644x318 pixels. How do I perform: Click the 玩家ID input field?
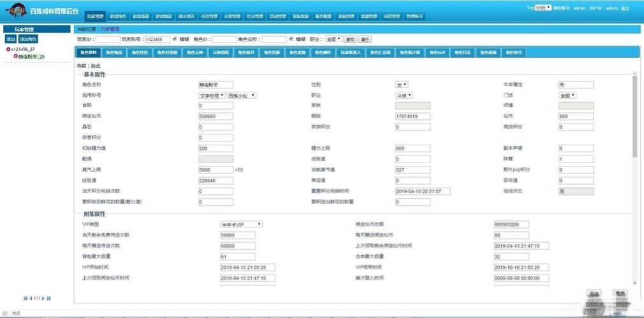108,40
